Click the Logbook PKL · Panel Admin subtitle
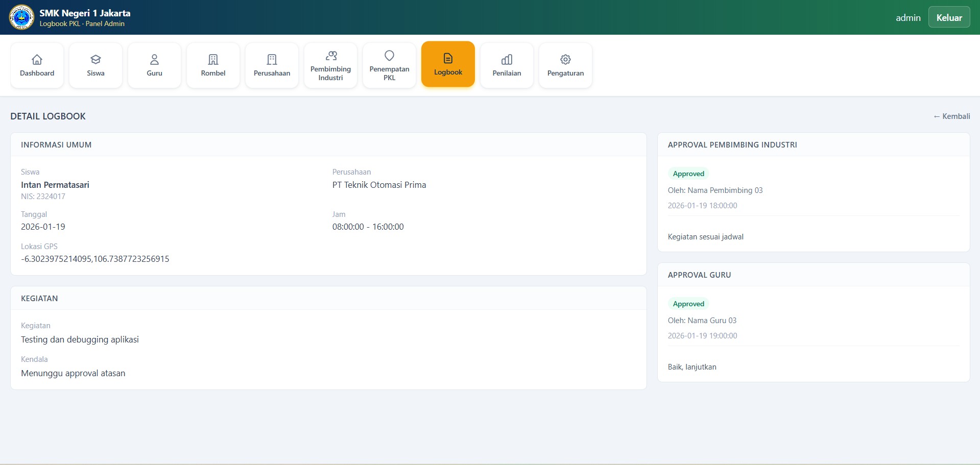Image resolution: width=980 pixels, height=465 pixels. click(82, 23)
